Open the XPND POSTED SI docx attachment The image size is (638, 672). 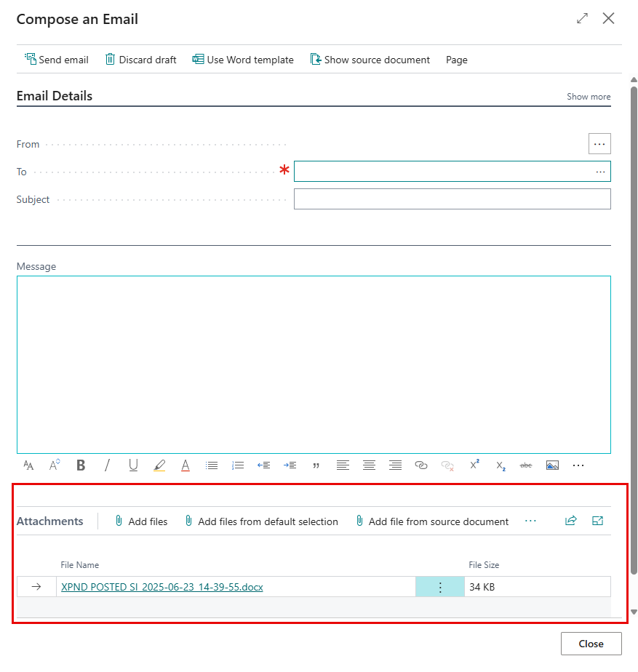click(162, 587)
